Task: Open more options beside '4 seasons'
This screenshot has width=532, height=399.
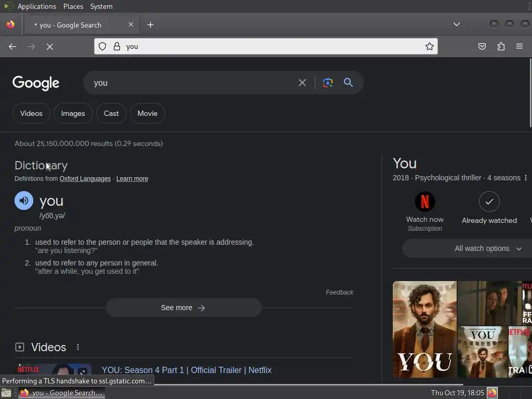Action: pyautogui.click(x=526, y=178)
